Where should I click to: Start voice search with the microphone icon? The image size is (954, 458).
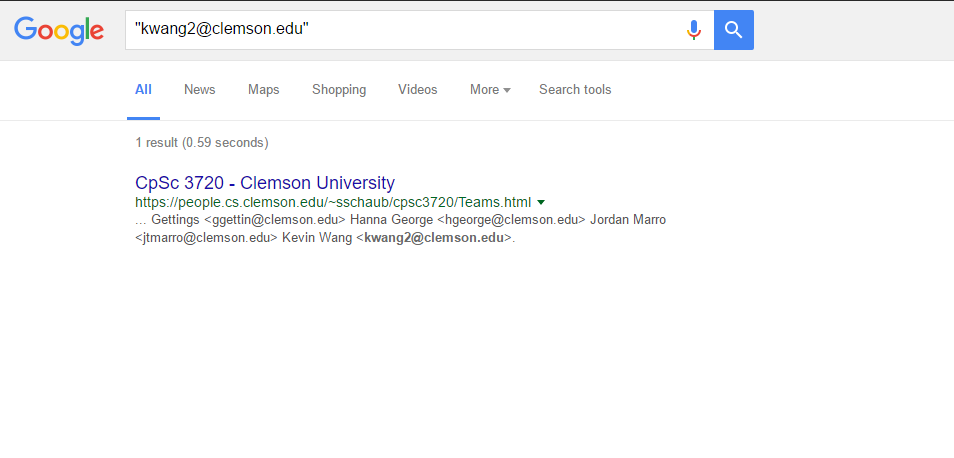[694, 30]
